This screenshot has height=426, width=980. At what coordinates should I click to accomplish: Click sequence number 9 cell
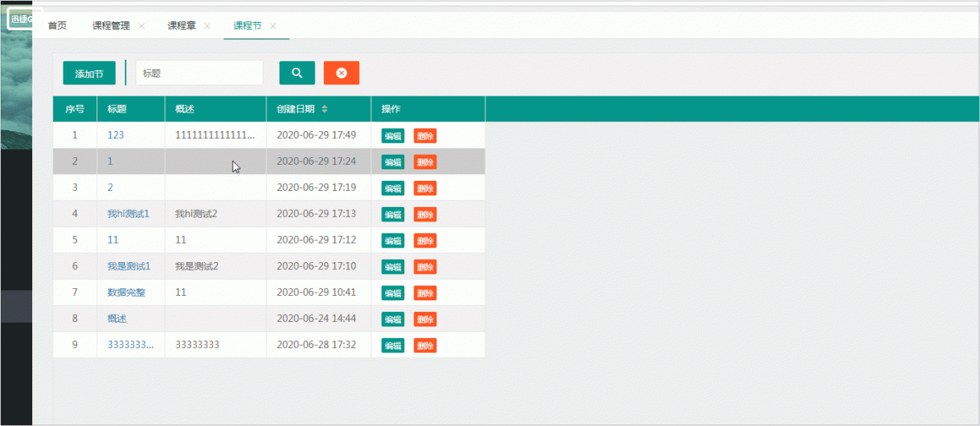click(75, 345)
